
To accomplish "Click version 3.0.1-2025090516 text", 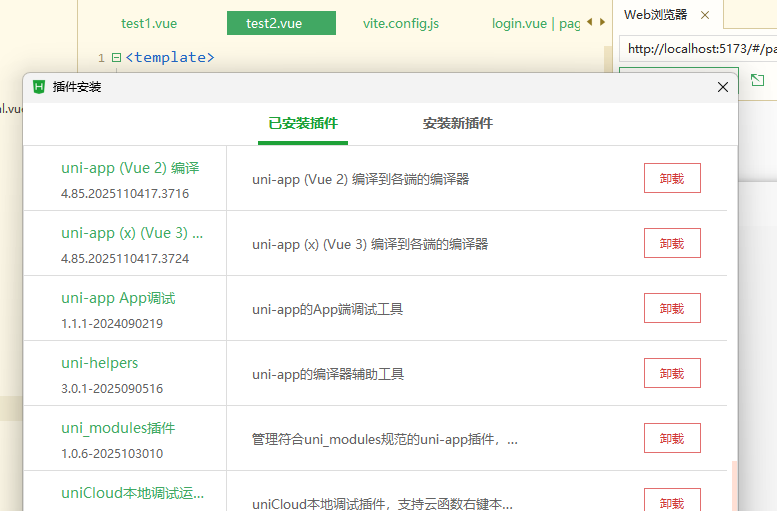I will click(112, 388).
